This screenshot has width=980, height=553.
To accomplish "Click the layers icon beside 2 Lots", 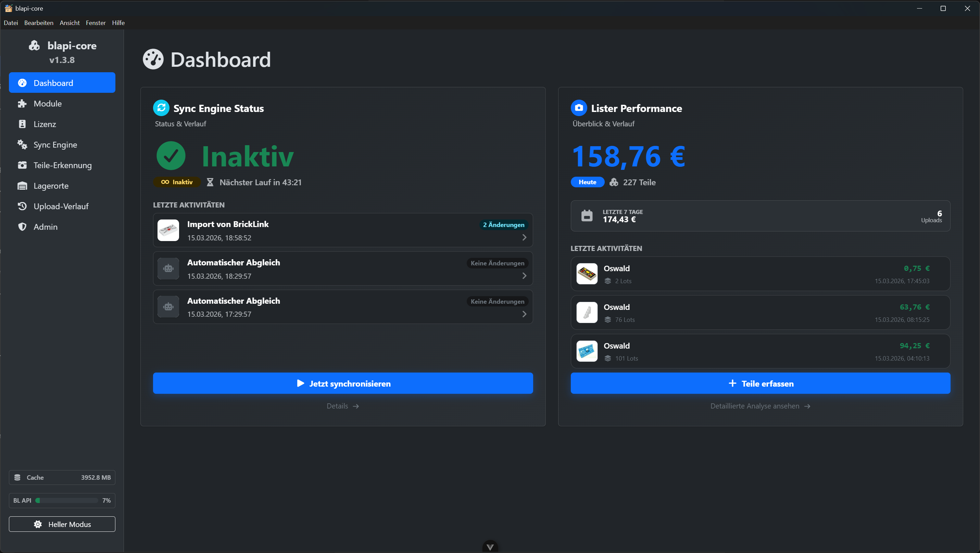I will 607,281.
